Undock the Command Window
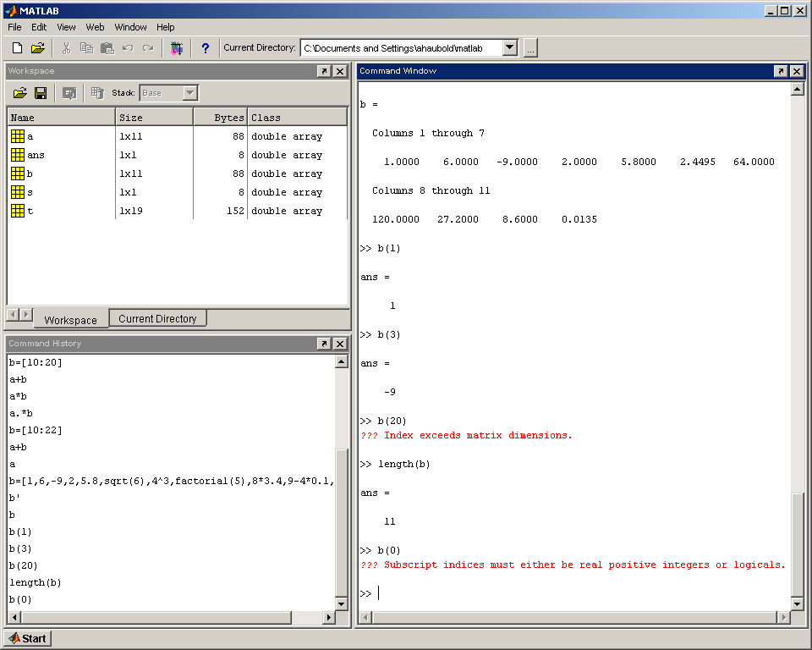Screen dimensions: 812x650 click(x=781, y=71)
